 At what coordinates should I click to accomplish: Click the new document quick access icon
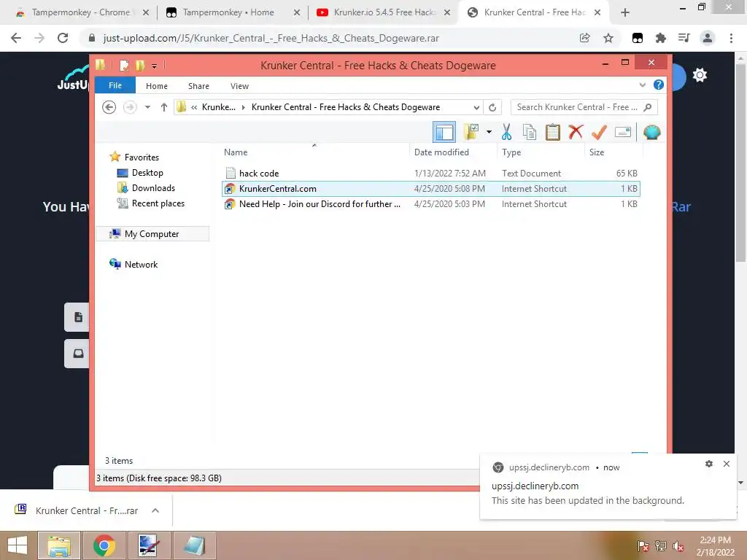tap(124, 65)
